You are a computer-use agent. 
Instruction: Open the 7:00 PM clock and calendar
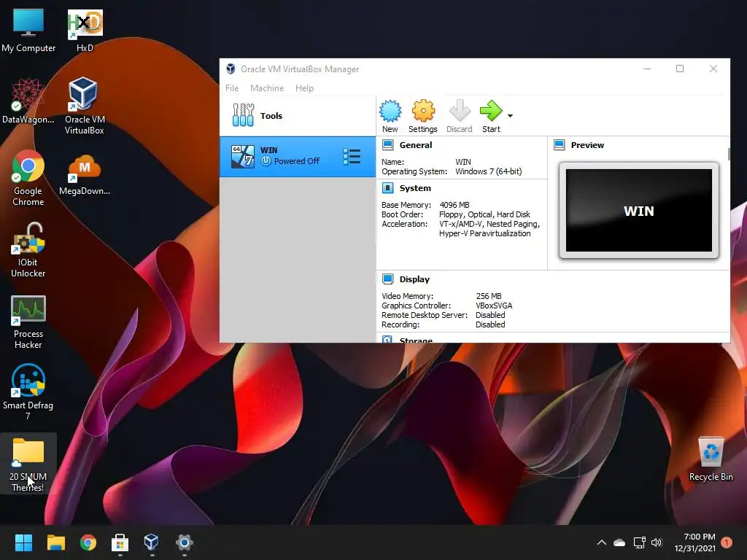(x=695, y=542)
